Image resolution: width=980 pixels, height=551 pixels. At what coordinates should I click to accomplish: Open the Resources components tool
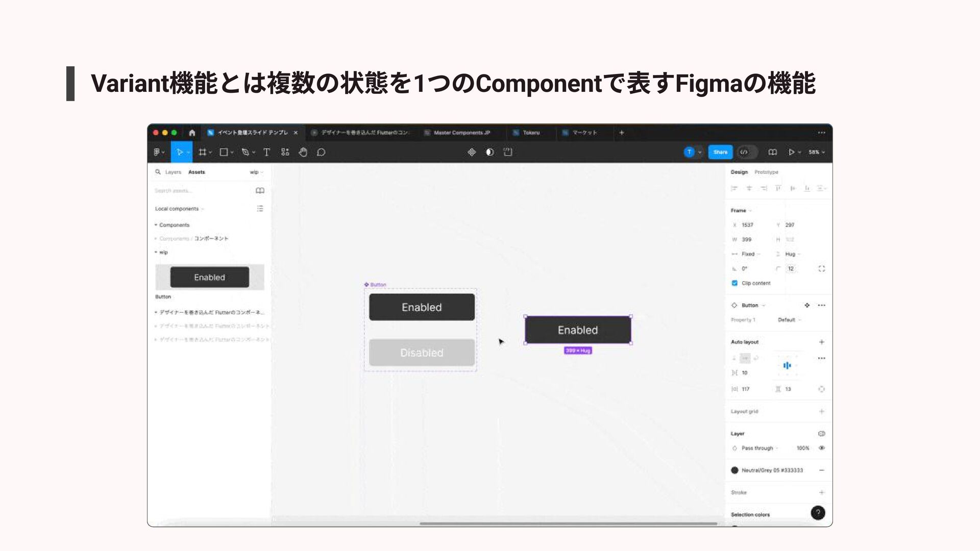click(x=285, y=152)
